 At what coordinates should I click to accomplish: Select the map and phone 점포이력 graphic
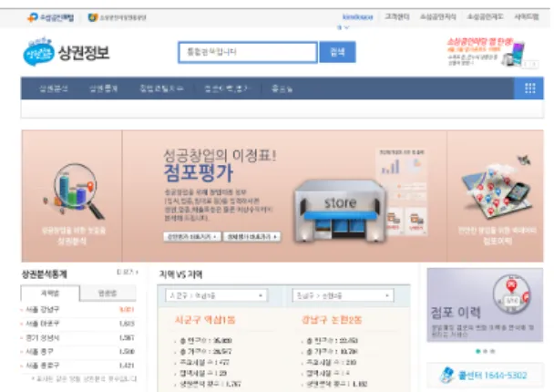click(497, 188)
